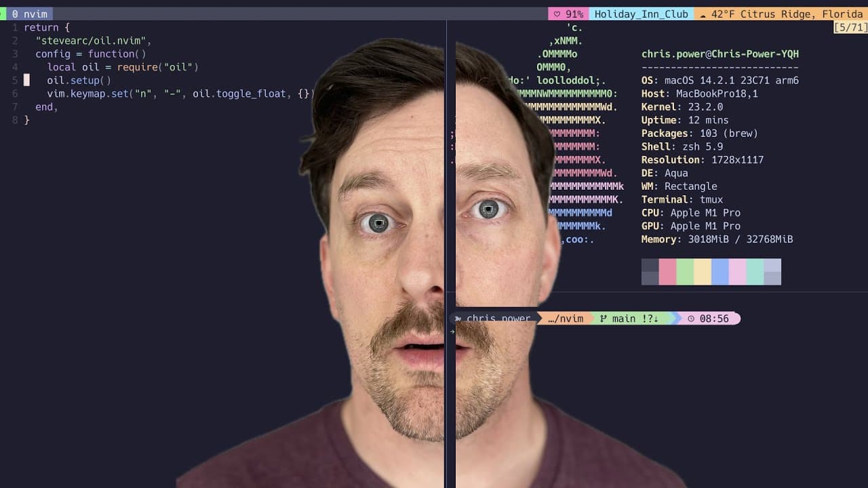
Task: Click the Memory value "3018MiB / 32768MiB"
Action: click(741, 239)
